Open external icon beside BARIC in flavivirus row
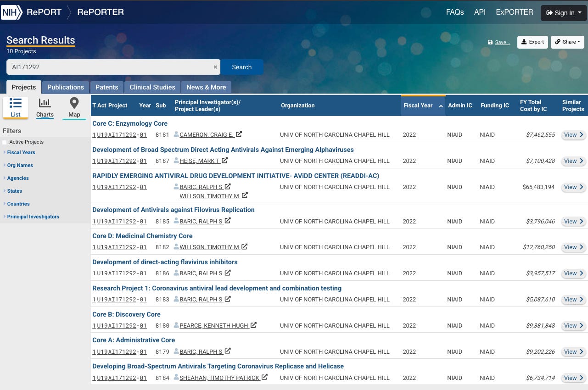 228,273
